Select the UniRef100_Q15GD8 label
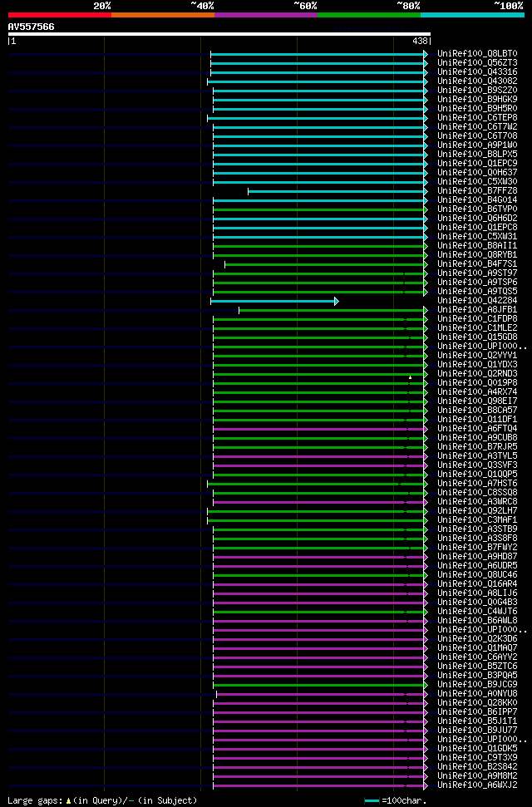The height and width of the screenshot is (807, 532). [x=477, y=337]
